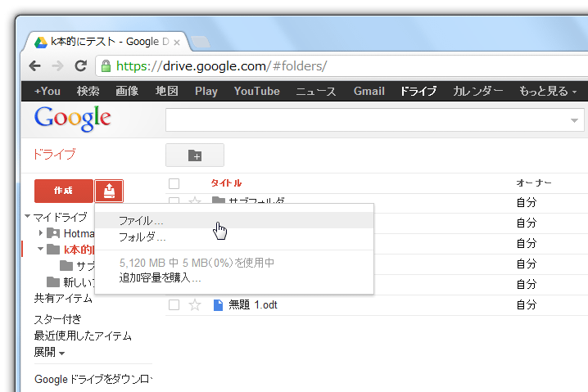
Task: Open カレンダー in the Google bar
Action: pos(477,91)
